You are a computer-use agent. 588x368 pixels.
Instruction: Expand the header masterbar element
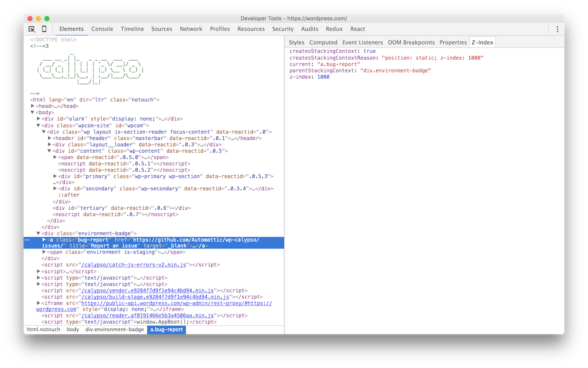click(50, 138)
